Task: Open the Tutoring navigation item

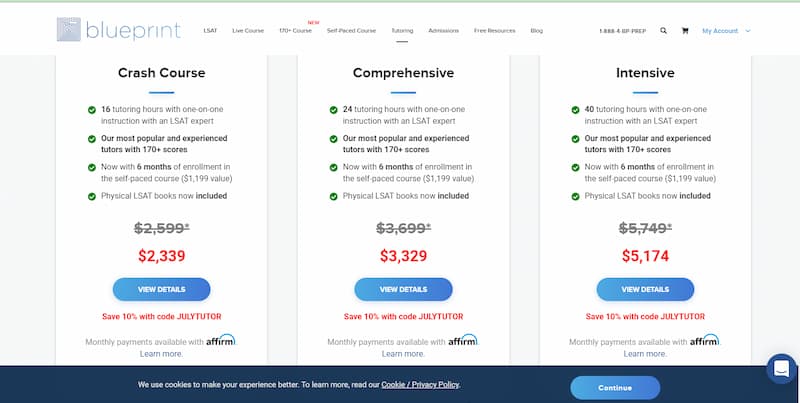Action: click(x=402, y=31)
